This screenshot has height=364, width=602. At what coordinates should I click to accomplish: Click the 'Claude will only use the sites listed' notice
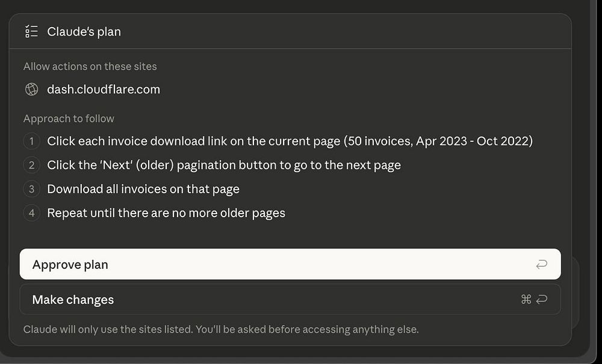pyautogui.click(x=220, y=329)
